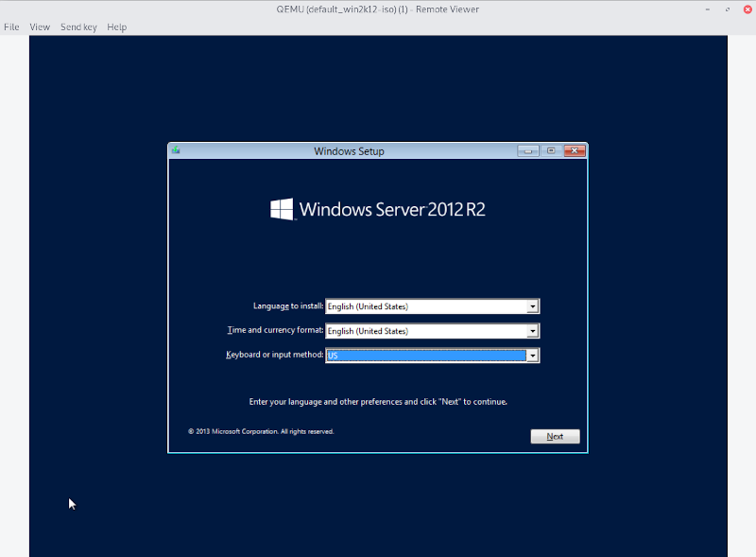Screen dimensions: 756x557
Task: Click the instruction text about entering preferences
Action: 378,401
